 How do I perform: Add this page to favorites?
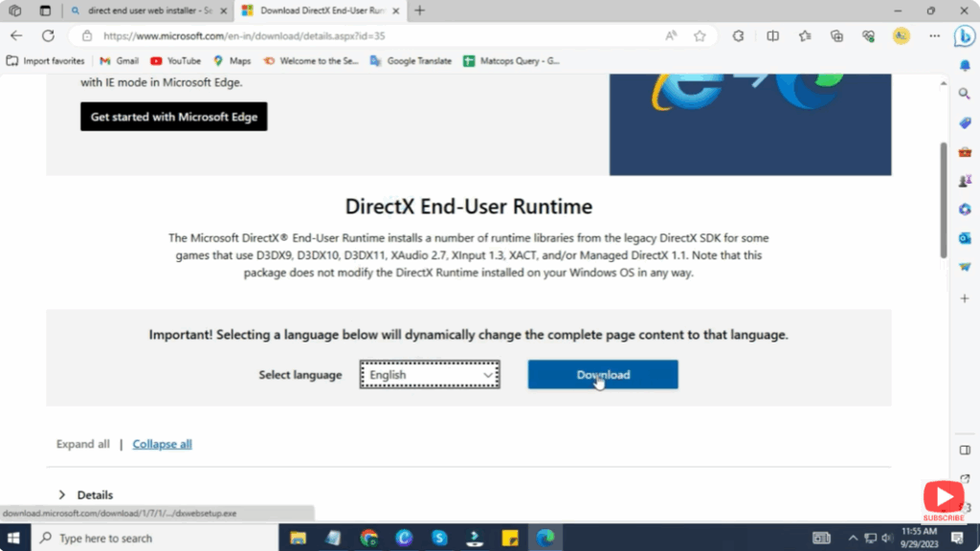pyautogui.click(x=700, y=35)
